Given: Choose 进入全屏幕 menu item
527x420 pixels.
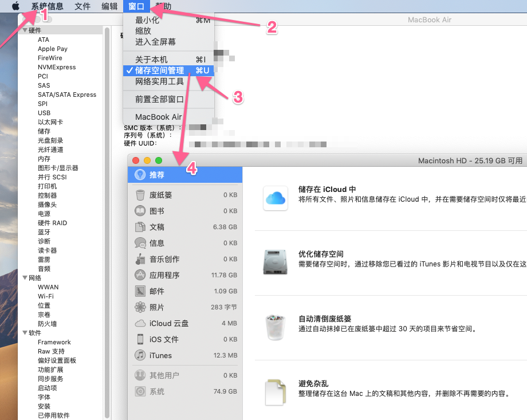Looking at the screenshot, I should 169,42.
